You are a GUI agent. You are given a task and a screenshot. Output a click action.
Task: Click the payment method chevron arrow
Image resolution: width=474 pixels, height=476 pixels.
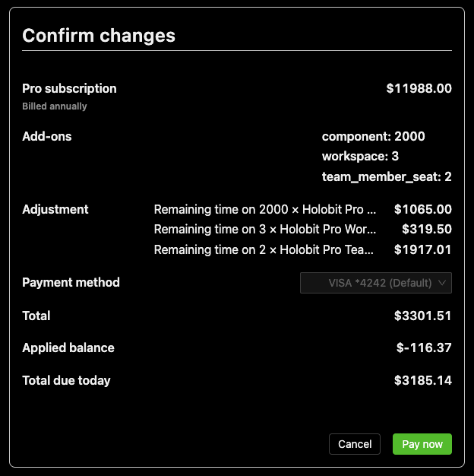click(x=444, y=283)
